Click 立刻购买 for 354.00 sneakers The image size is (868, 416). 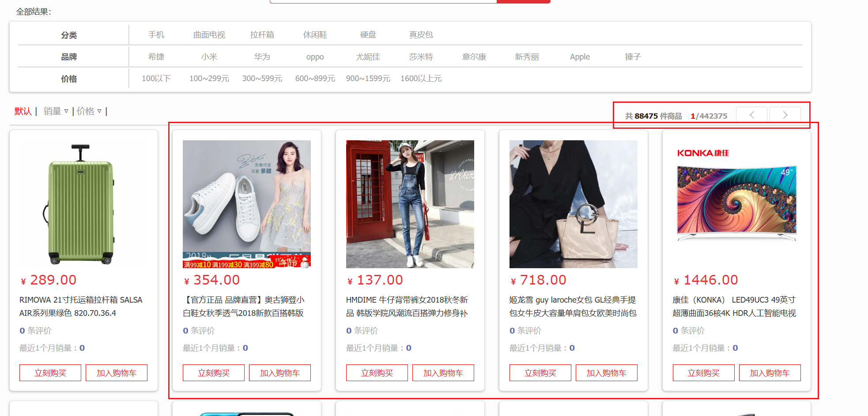click(x=214, y=373)
